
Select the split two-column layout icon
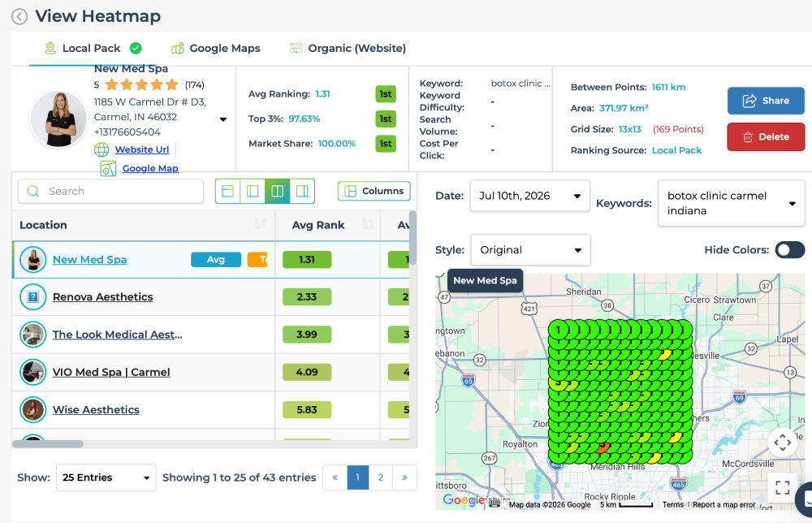pos(278,191)
